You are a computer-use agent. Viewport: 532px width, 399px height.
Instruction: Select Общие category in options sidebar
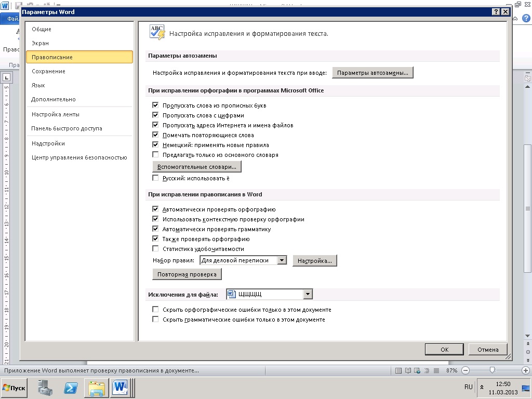(x=79, y=29)
